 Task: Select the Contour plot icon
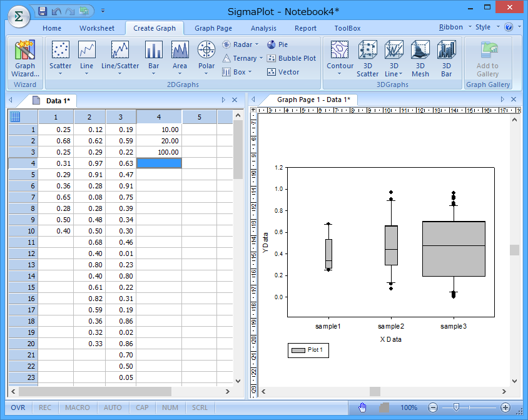coord(340,50)
